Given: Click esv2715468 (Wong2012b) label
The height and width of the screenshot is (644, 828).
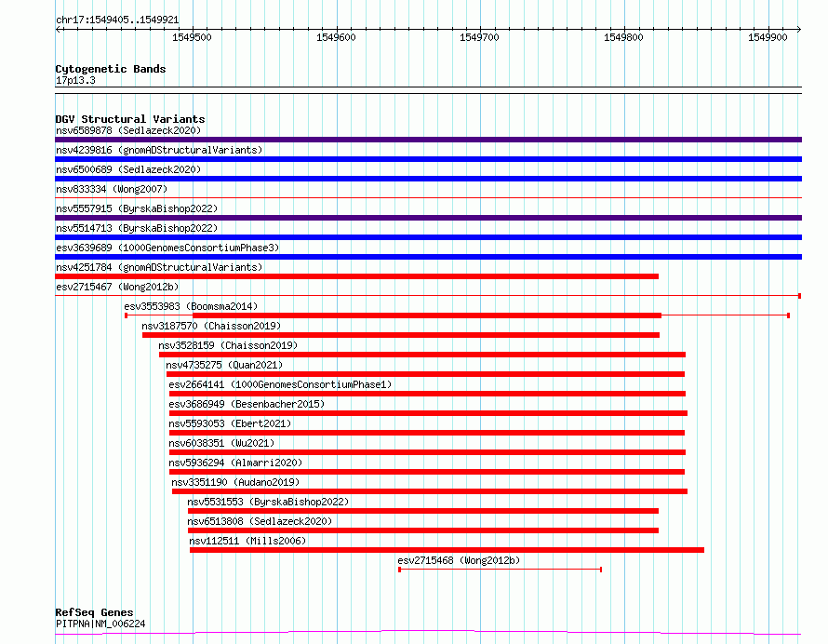Looking at the screenshot, I should coord(459,560).
